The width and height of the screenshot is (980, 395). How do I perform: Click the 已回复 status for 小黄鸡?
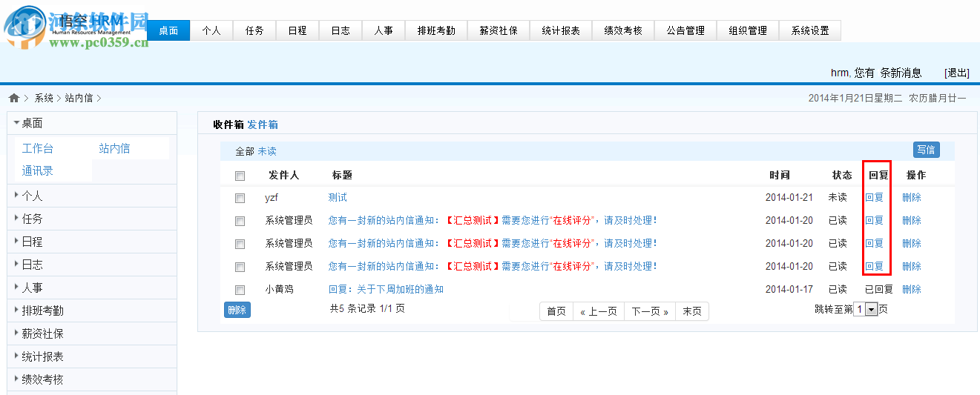click(879, 290)
